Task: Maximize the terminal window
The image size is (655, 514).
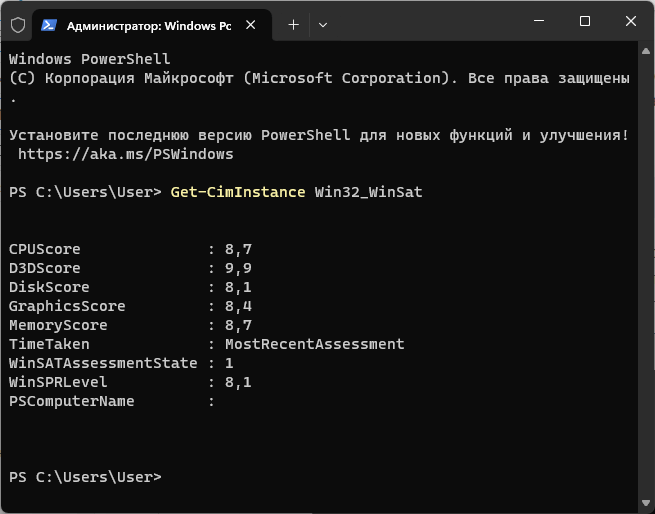Action: coord(585,21)
